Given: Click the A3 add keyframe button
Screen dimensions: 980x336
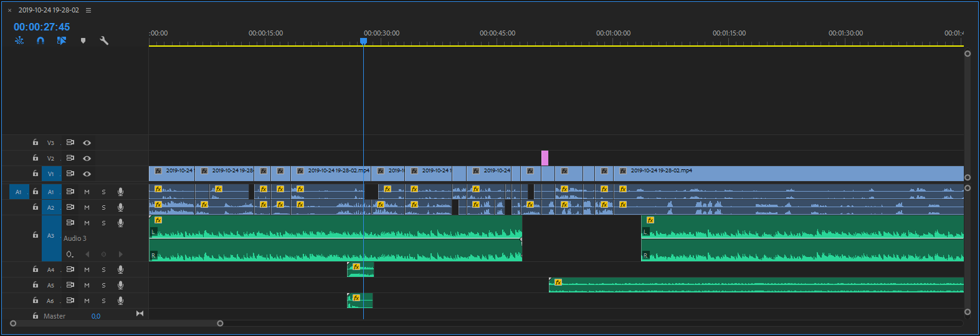Looking at the screenshot, I should pos(103,254).
